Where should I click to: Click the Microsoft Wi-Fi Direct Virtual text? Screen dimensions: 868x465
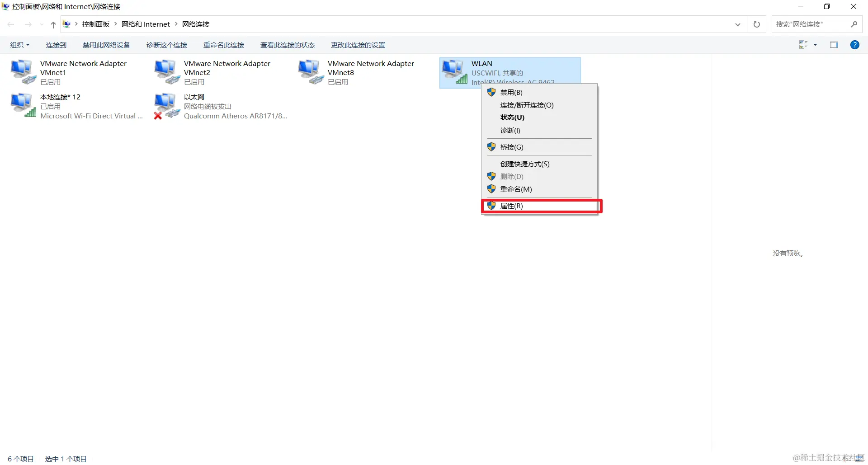coord(91,116)
